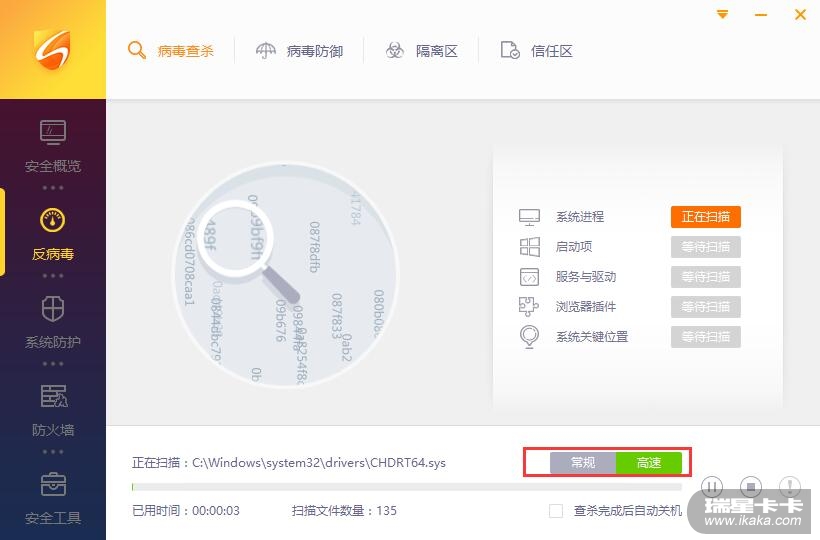
Task: Select the 服务与驱动 scan item label
Action: click(586, 277)
